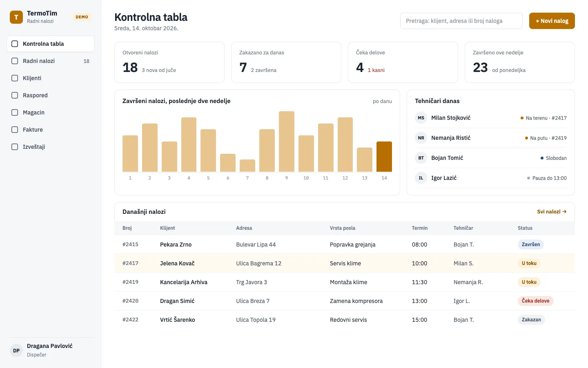Open the Magacin section
The width and height of the screenshot is (588, 368).
coord(50,112)
